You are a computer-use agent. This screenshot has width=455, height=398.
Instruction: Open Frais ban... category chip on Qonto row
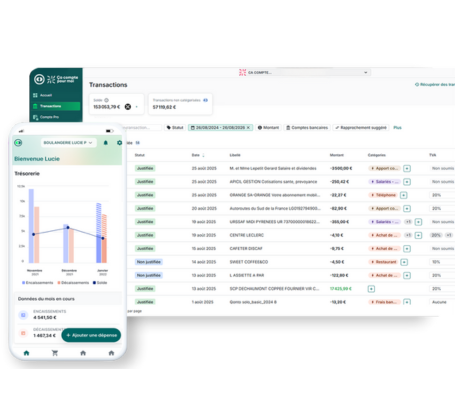[x=385, y=302]
